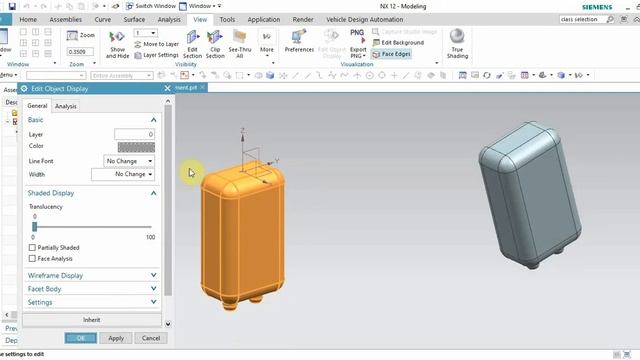This screenshot has width=640, height=360.
Task: Click the Cancel button
Action: coord(151,338)
